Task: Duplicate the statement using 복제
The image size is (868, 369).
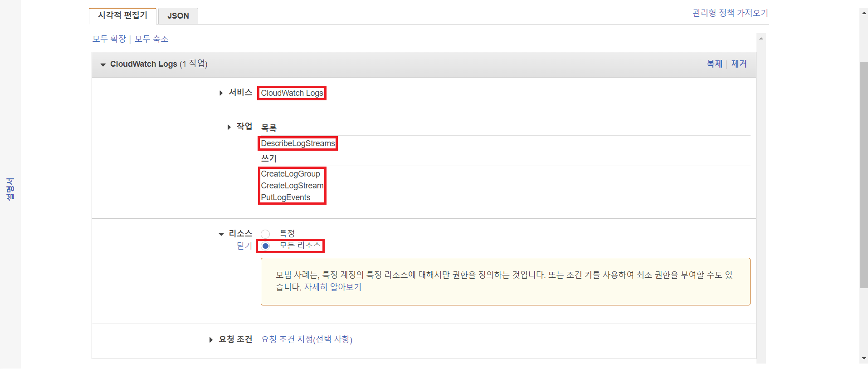Action: (714, 64)
